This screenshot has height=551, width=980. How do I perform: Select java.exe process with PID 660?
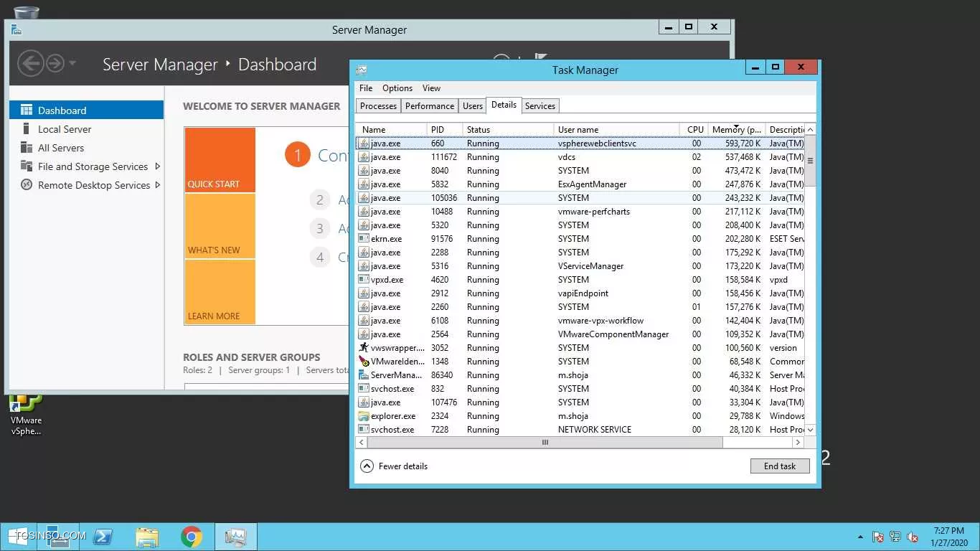click(x=580, y=143)
